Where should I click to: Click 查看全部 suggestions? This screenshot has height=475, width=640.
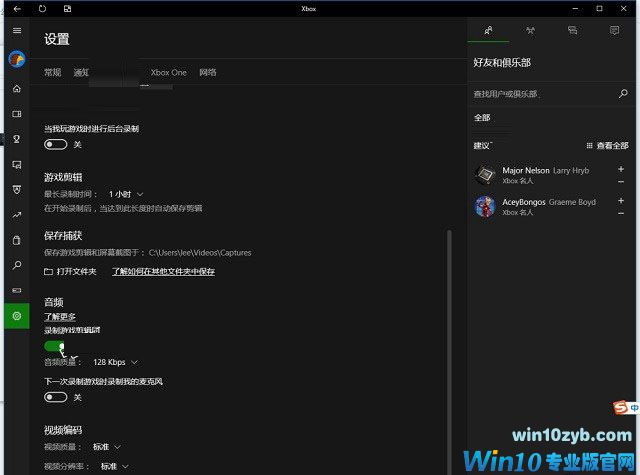click(x=607, y=146)
